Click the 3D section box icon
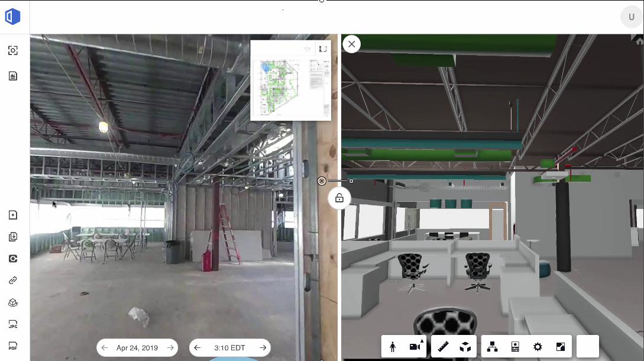The height and width of the screenshot is (361, 644). pyautogui.click(x=465, y=347)
